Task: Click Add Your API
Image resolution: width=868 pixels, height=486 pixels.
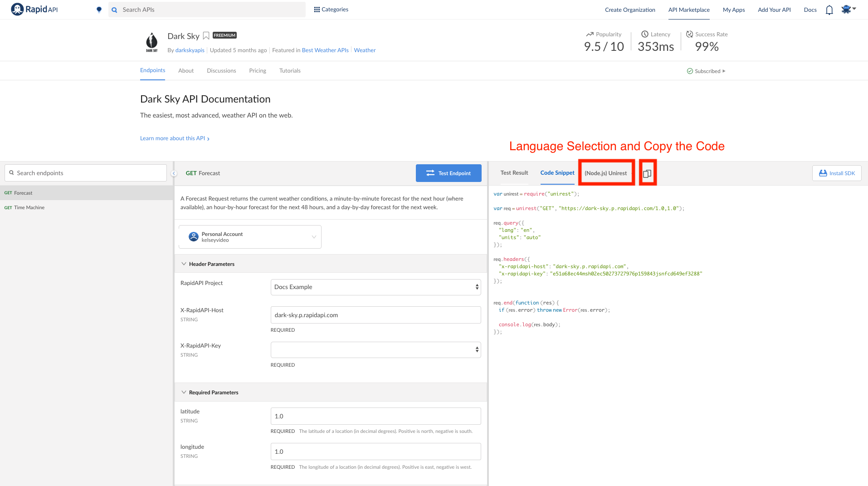Action: click(x=774, y=10)
